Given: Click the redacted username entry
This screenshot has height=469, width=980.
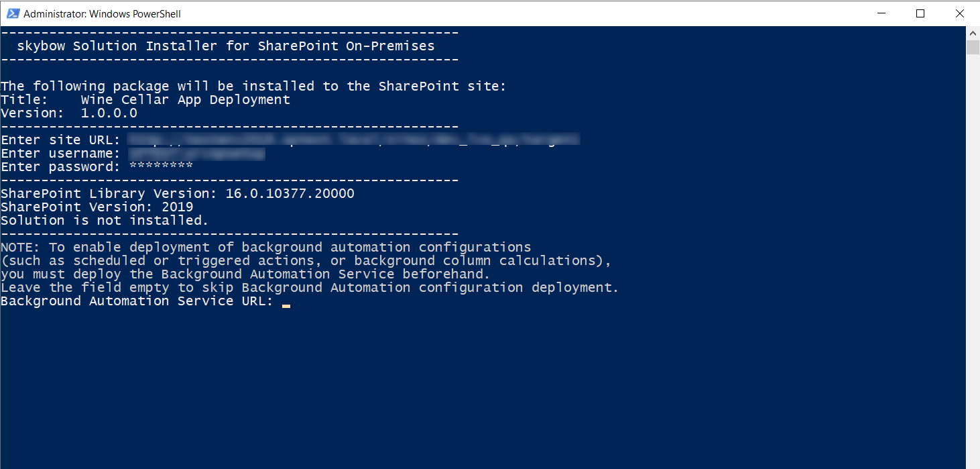Looking at the screenshot, I should click(194, 153).
